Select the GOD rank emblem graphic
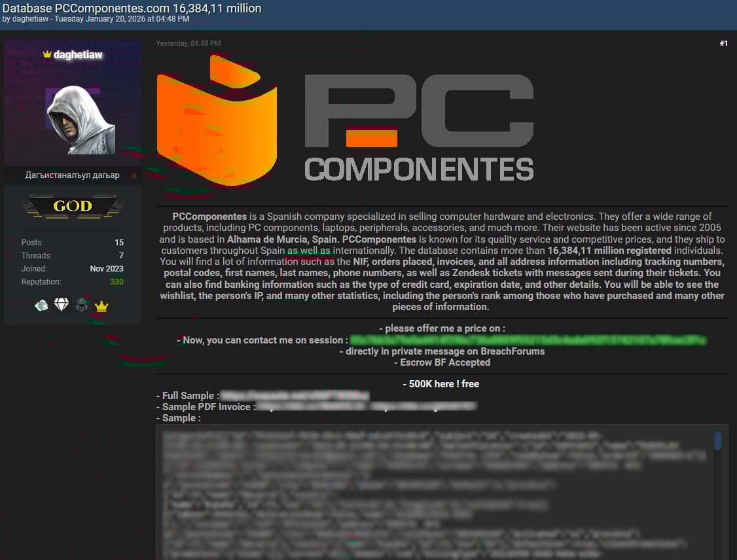Image resolution: width=737 pixels, height=560 pixels. [x=72, y=206]
